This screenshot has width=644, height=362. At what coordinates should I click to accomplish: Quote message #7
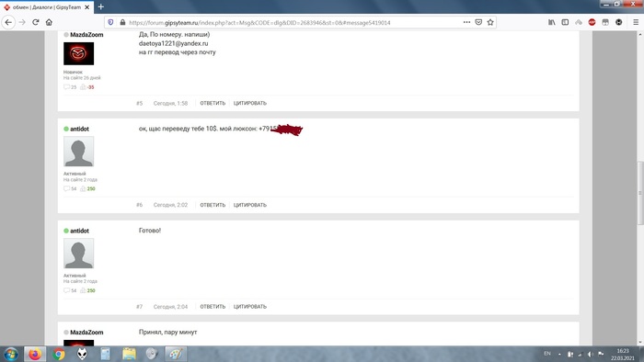250,307
